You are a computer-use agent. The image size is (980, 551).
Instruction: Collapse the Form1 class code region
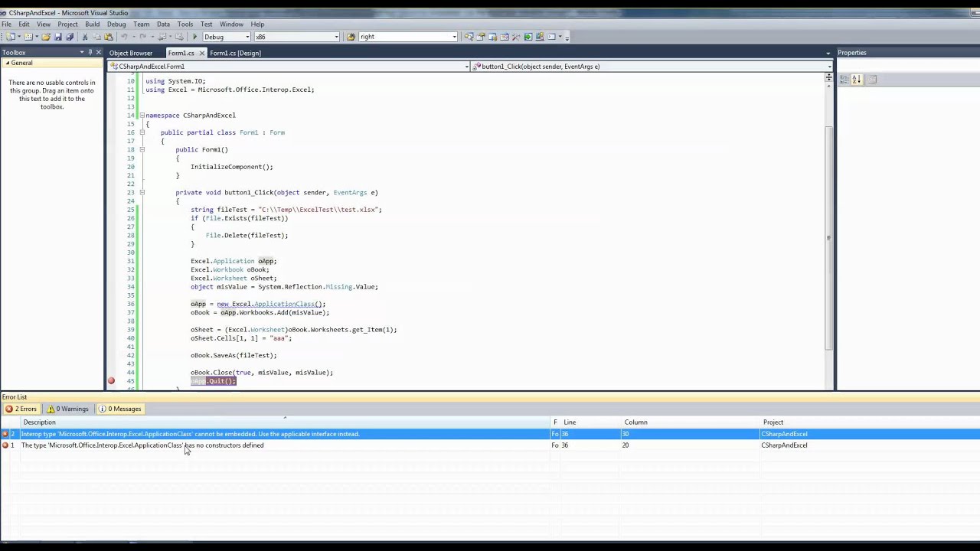click(x=142, y=132)
